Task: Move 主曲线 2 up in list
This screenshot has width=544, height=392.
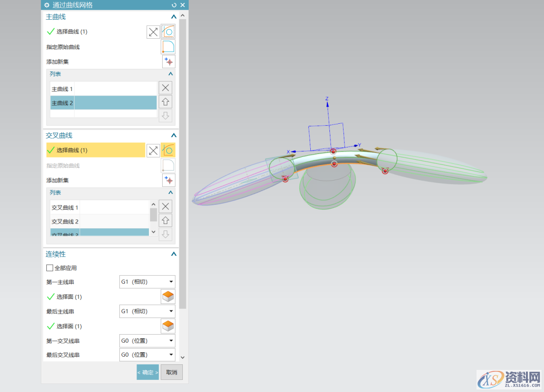Action: pyautogui.click(x=165, y=102)
